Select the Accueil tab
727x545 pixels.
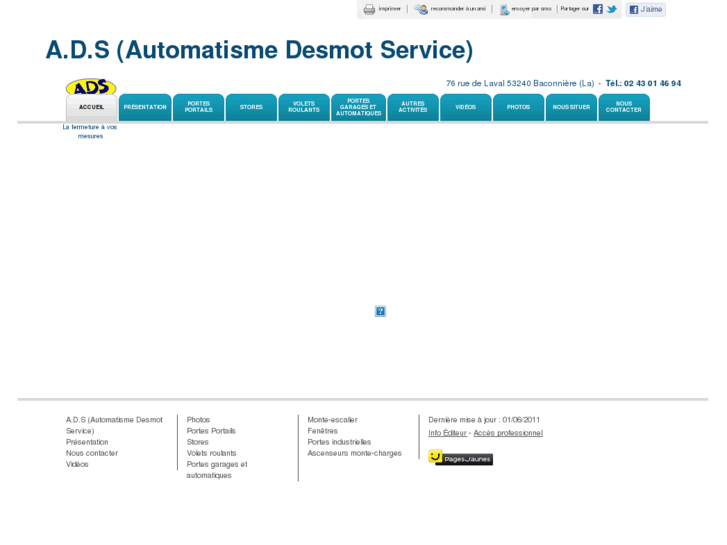[x=91, y=107]
